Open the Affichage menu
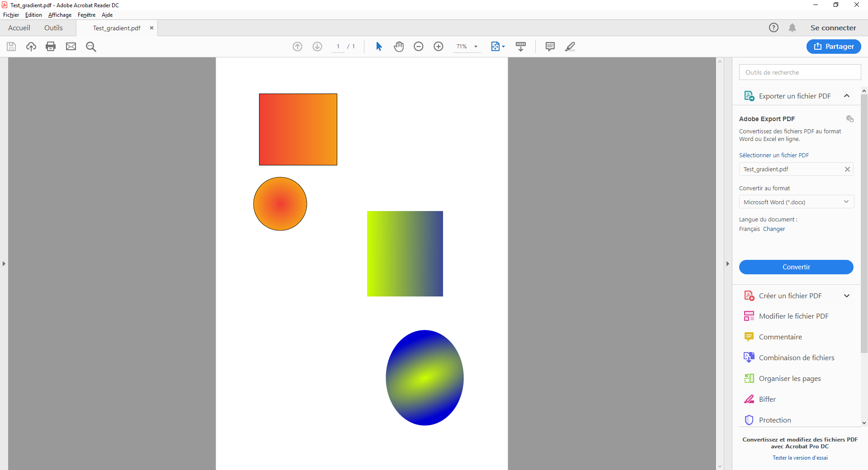 pos(60,15)
